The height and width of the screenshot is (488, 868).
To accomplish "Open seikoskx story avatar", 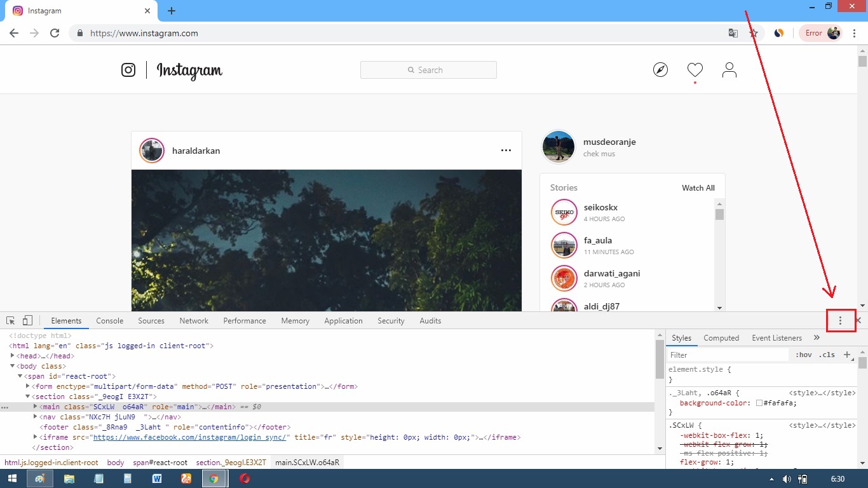I will tap(564, 212).
